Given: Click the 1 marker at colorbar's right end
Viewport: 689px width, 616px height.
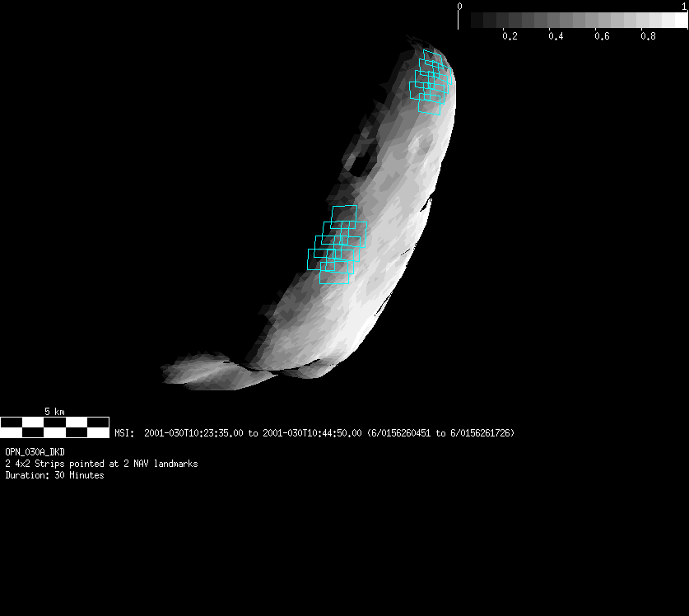Looking at the screenshot, I should pyautogui.click(x=685, y=7).
